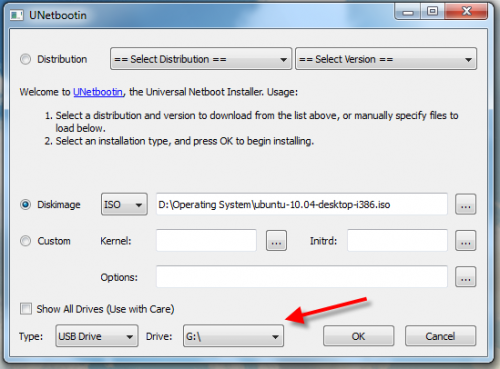Minimize the UNetbootin window
The image size is (500, 369).
point(408,12)
